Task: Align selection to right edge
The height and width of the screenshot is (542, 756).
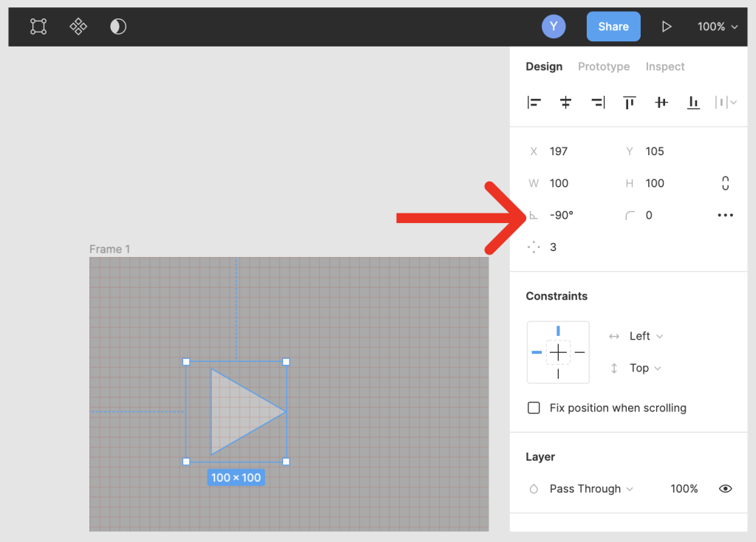Action: (598, 103)
